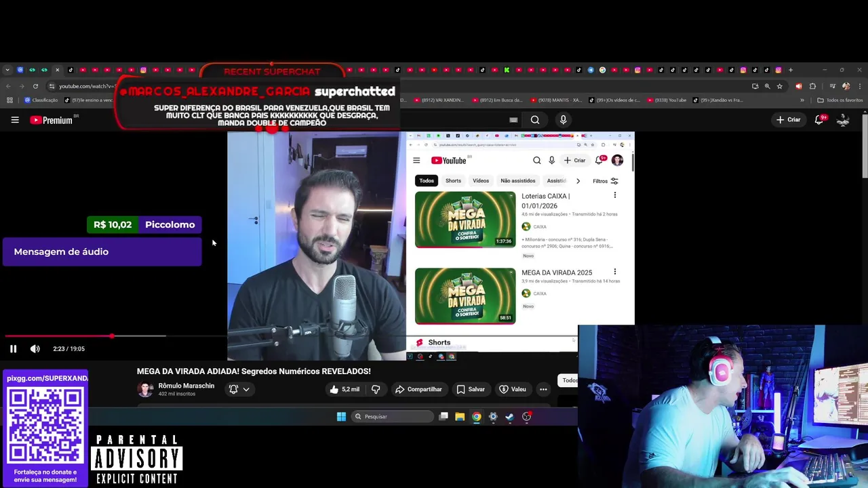Open the YouTube hamburger guide menu
The width and height of the screenshot is (868, 488).
coord(15,120)
